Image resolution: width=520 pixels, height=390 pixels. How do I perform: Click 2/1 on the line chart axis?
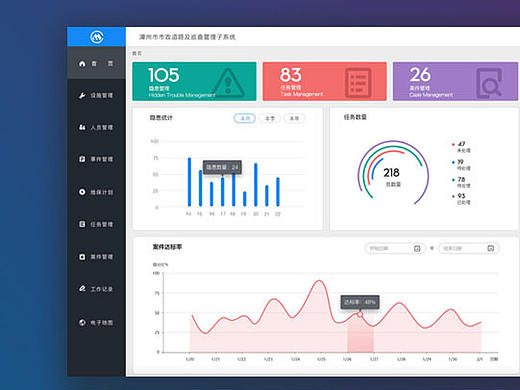[x=479, y=359]
